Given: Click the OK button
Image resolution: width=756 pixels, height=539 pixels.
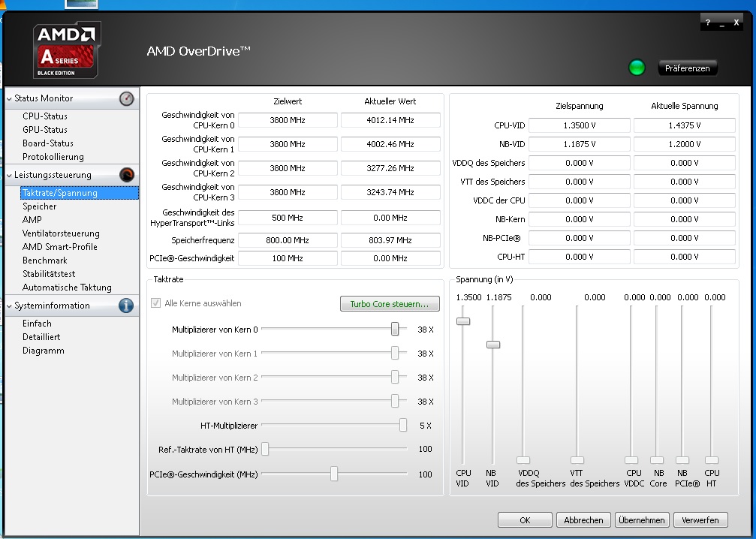Looking at the screenshot, I should (x=525, y=520).
